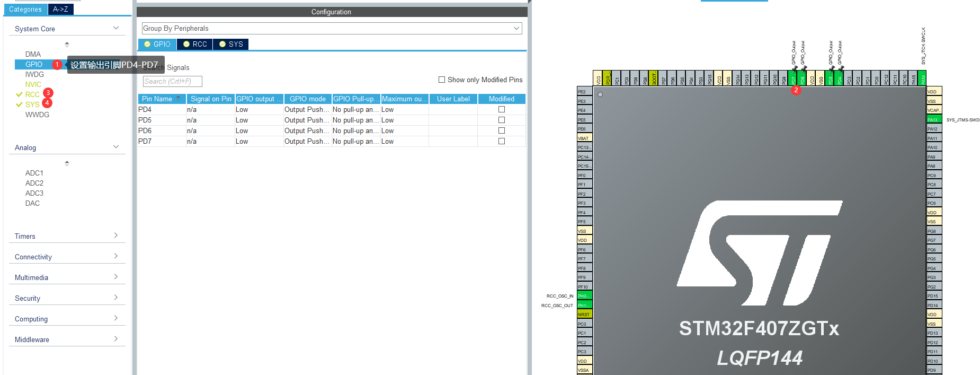Click the User Label column header
The width and height of the screenshot is (980, 375).
(453, 99)
